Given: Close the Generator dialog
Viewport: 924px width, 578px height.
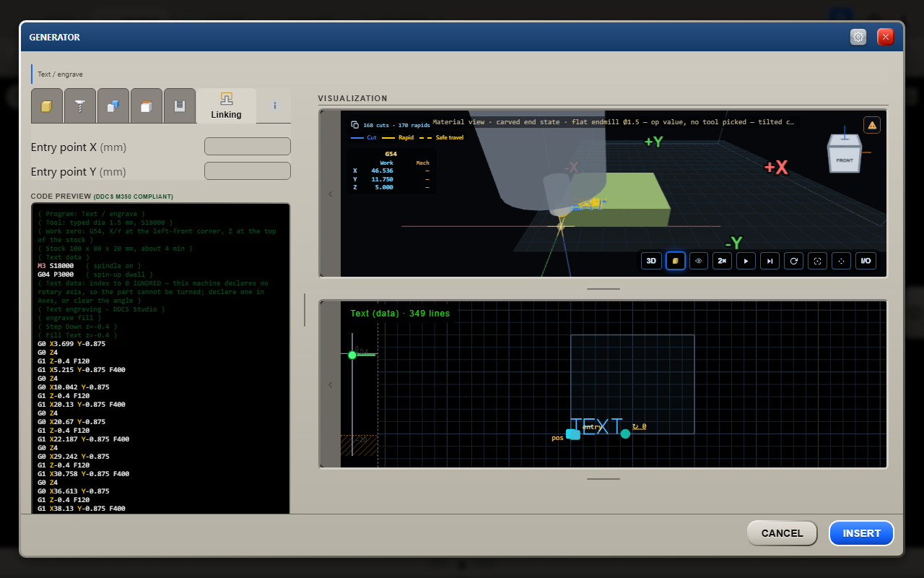Looking at the screenshot, I should [886, 37].
